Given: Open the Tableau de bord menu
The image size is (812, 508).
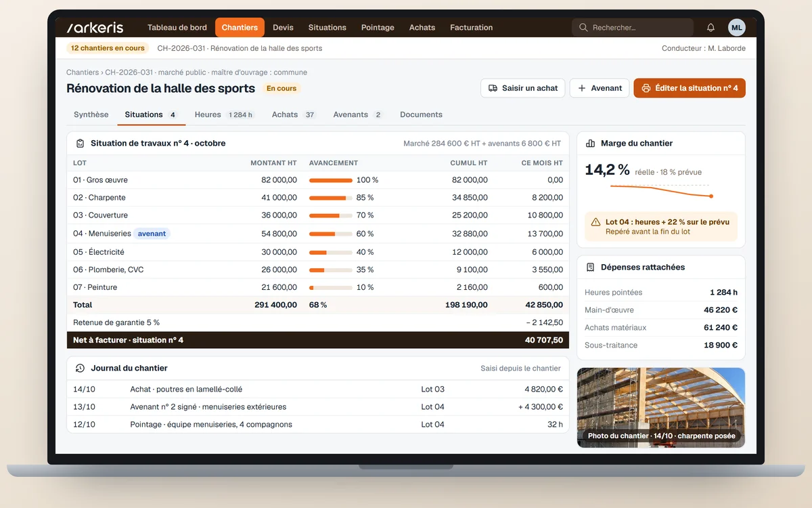Looking at the screenshot, I should coord(177,28).
